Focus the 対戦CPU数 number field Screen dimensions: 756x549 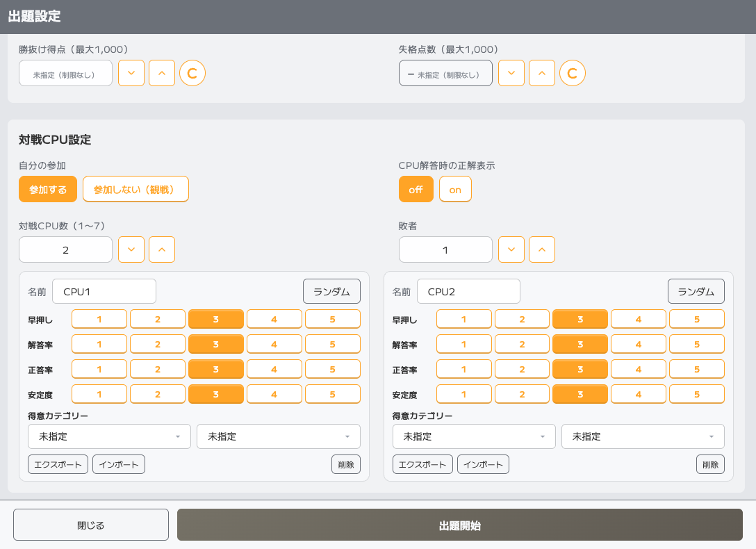click(x=65, y=249)
